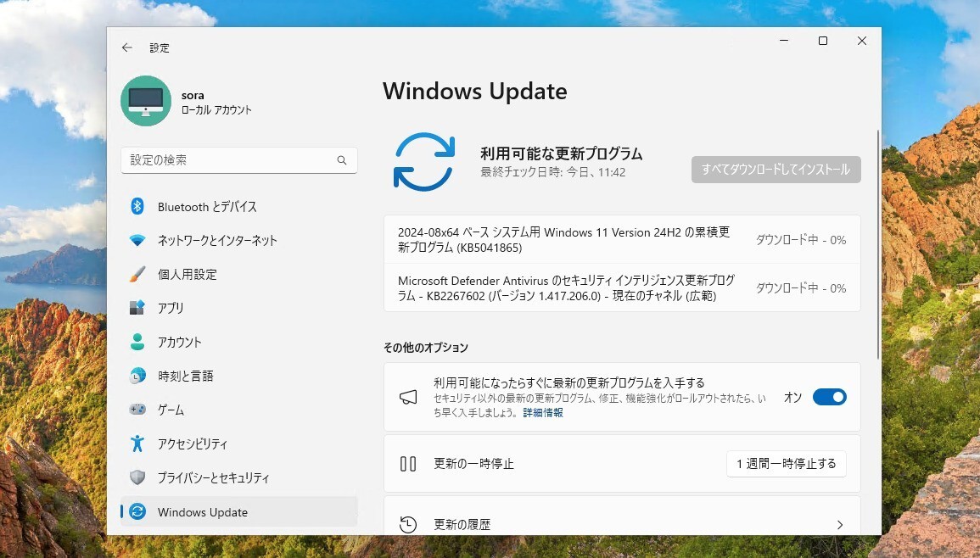Select the Bluetooth とデバイス icon
This screenshot has width=980, height=558.
(140, 206)
